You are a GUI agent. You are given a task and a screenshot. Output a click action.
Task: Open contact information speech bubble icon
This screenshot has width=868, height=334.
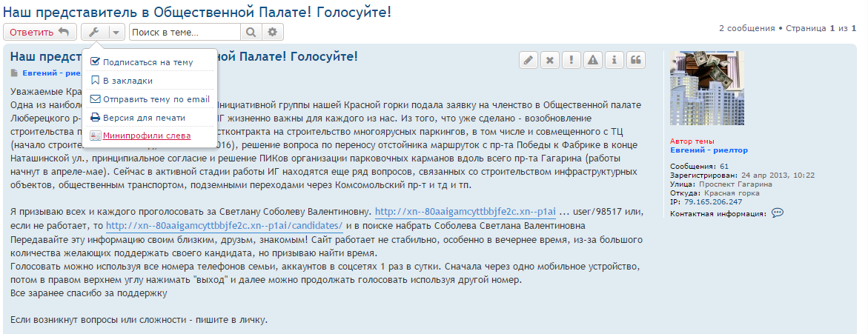point(778,213)
